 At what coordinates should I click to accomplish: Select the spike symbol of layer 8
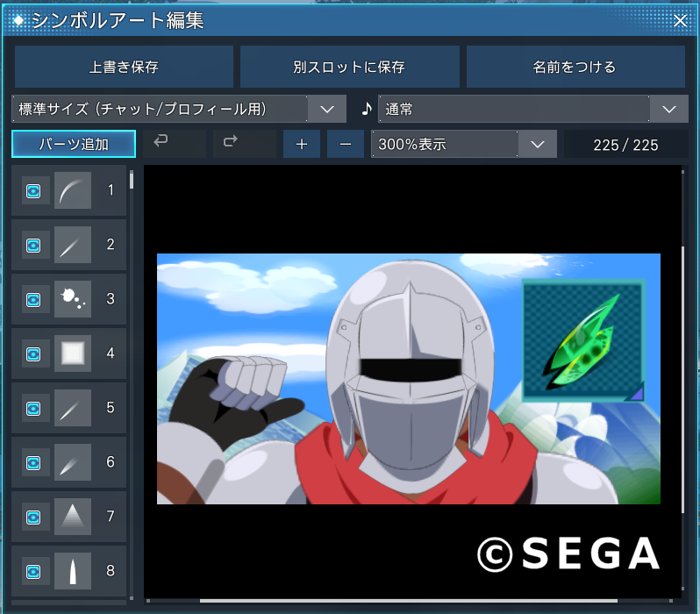pos(73,571)
